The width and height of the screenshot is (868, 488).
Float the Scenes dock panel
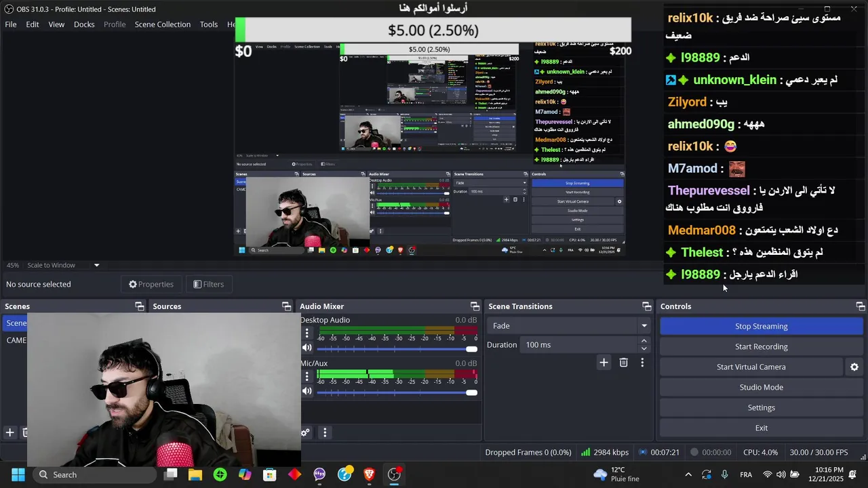139,306
